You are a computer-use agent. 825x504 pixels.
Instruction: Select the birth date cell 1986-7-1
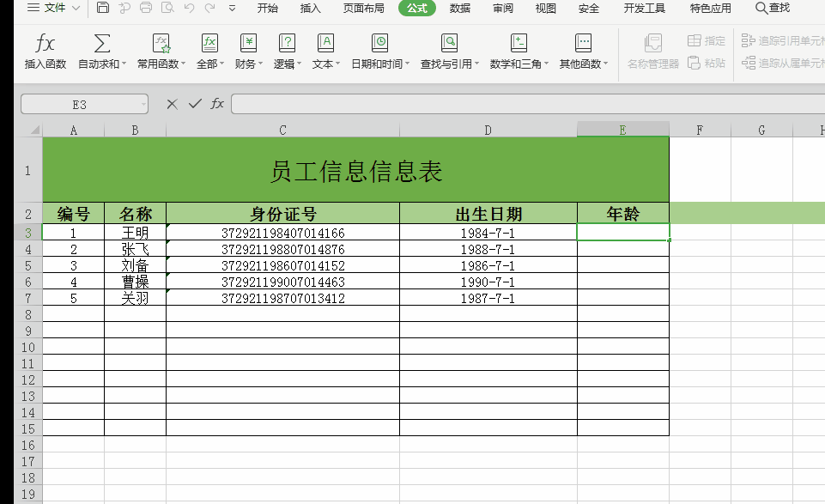tap(488, 265)
